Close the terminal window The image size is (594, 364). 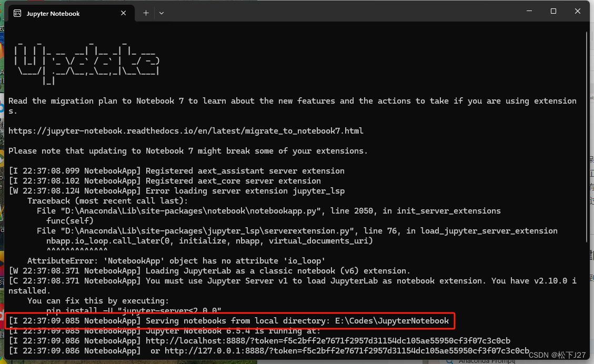coord(577,11)
